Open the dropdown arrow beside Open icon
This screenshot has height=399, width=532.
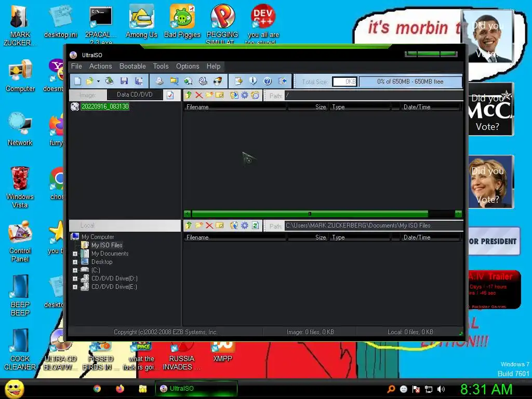pos(98,82)
